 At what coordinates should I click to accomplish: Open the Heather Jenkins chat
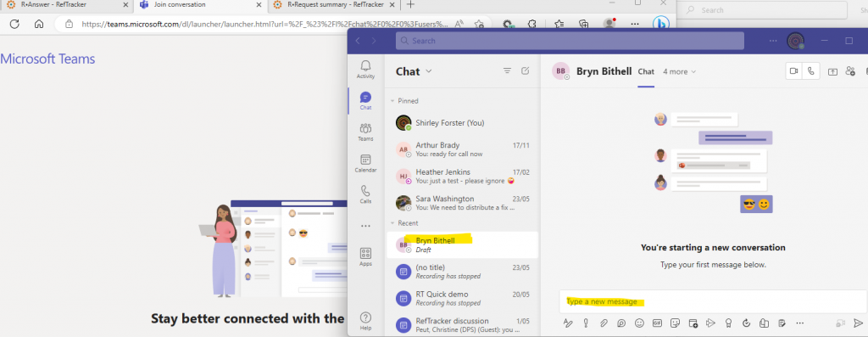pyautogui.click(x=462, y=177)
